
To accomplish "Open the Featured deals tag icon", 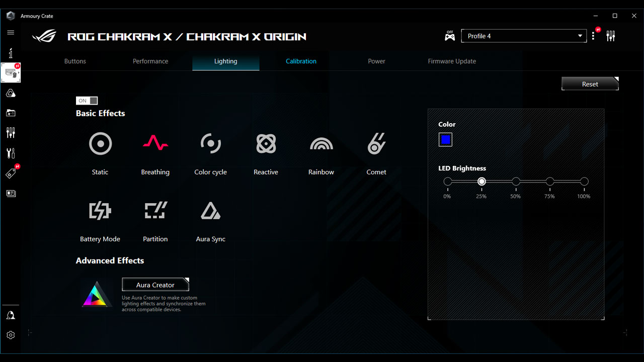I will coord(11,173).
